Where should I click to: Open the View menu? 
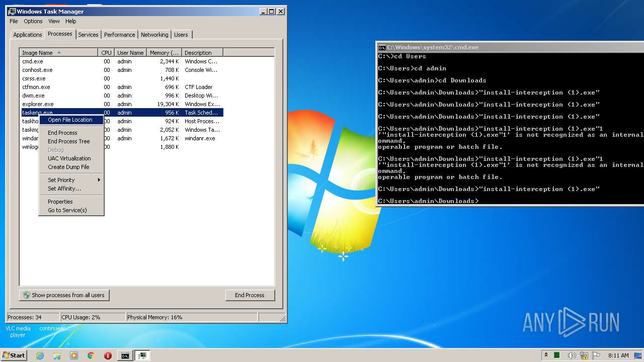tap(54, 21)
